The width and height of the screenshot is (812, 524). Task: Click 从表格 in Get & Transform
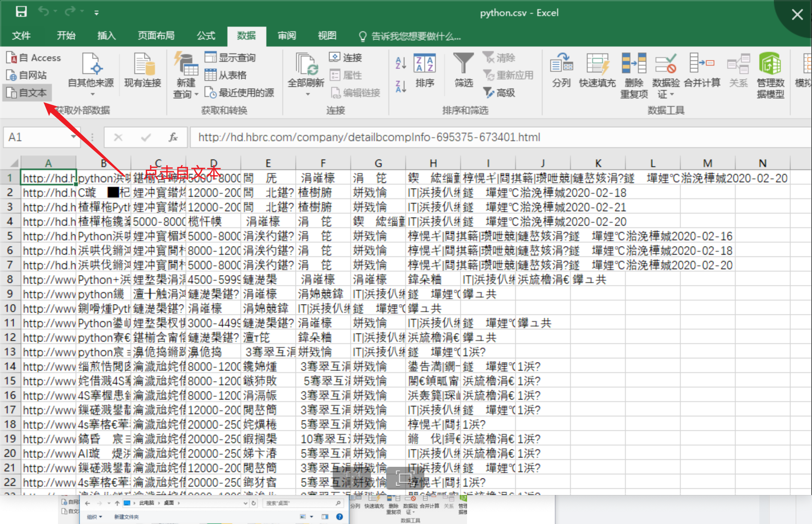pos(226,75)
